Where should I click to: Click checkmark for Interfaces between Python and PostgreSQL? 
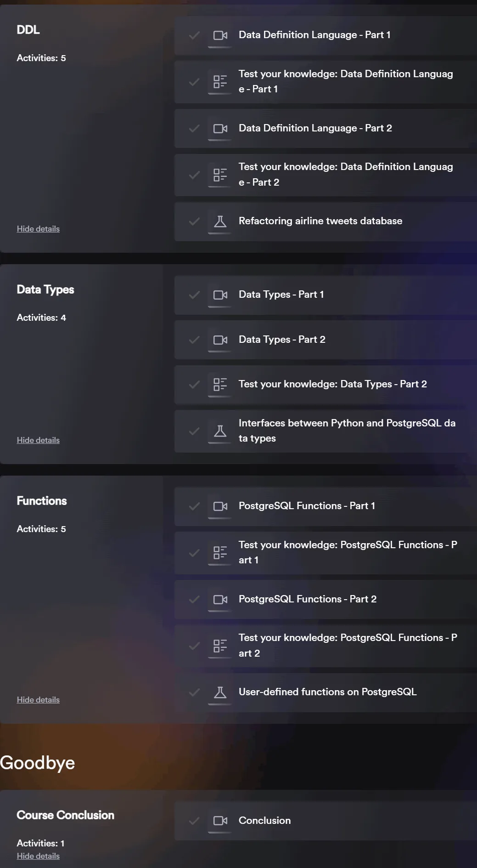click(x=194, y=431)
